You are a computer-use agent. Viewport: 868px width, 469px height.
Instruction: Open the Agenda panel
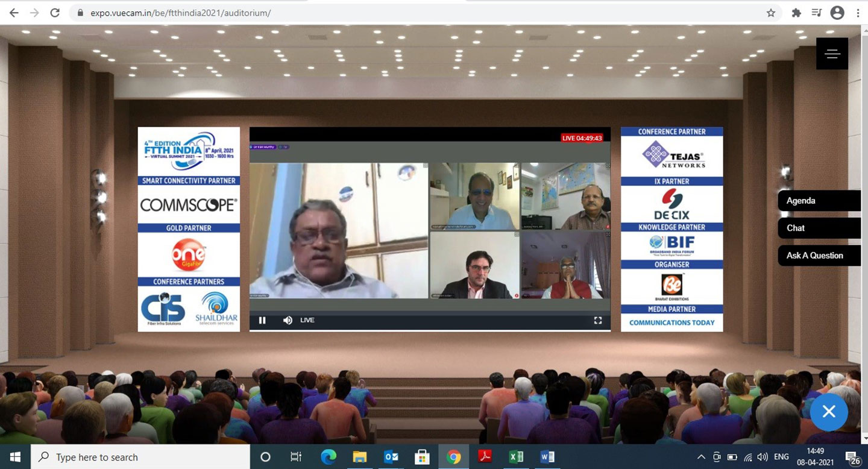819,201
